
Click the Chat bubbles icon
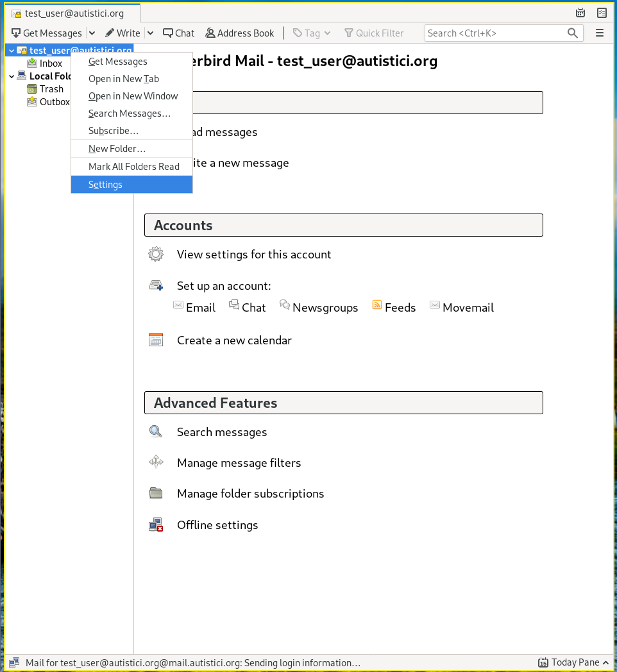pyautogui.click(x=234, y=305)
